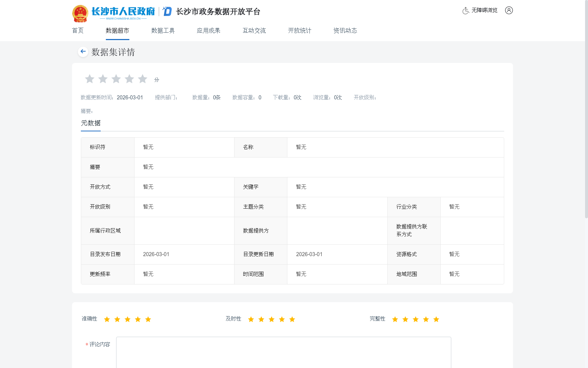Switch to the 元数据 tab
The image size is (588, 368).
91,123
